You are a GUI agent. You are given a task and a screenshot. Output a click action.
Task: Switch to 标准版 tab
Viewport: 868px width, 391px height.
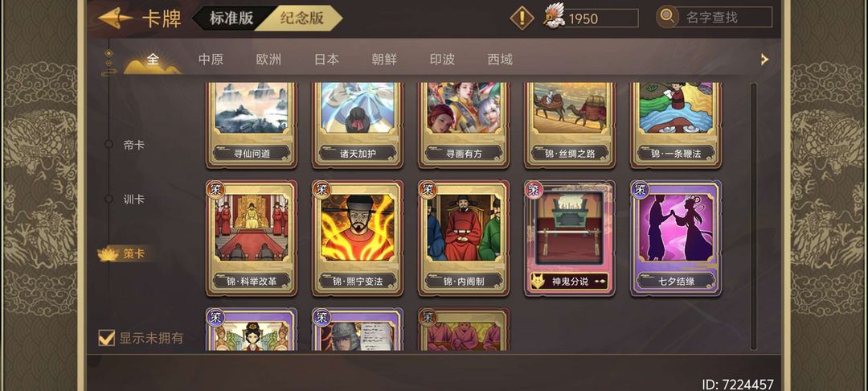[x=231, y=18]
